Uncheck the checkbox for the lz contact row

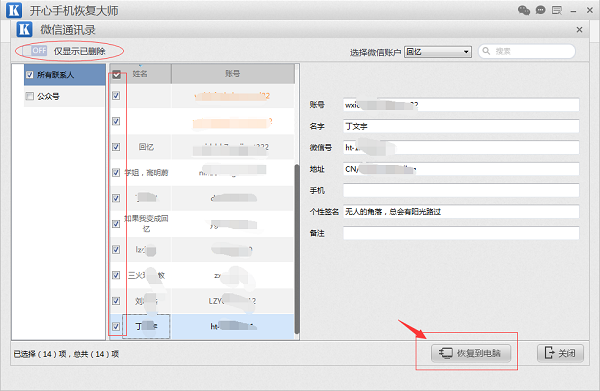(x=116, y=249)
